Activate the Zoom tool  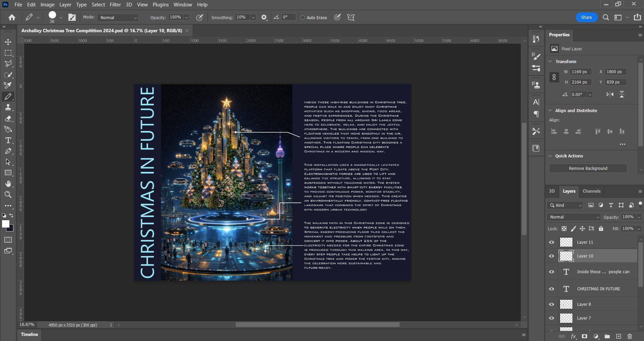pos(8,195)
